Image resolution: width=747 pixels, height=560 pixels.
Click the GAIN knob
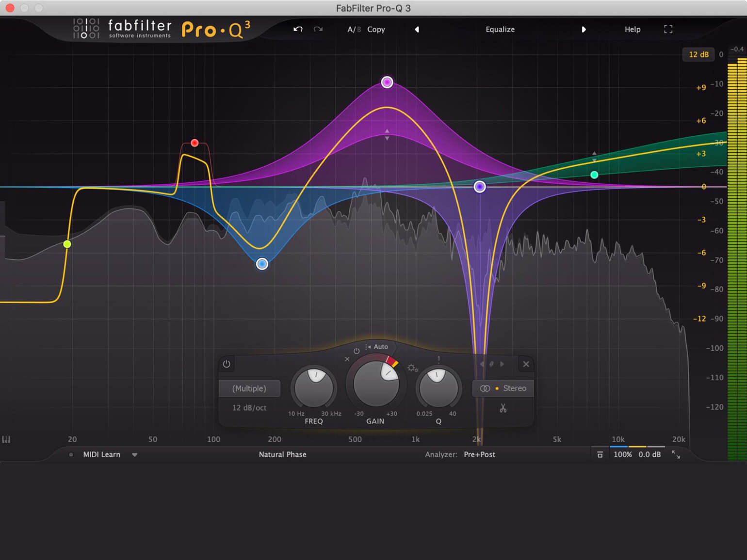[x=375, y=383]
